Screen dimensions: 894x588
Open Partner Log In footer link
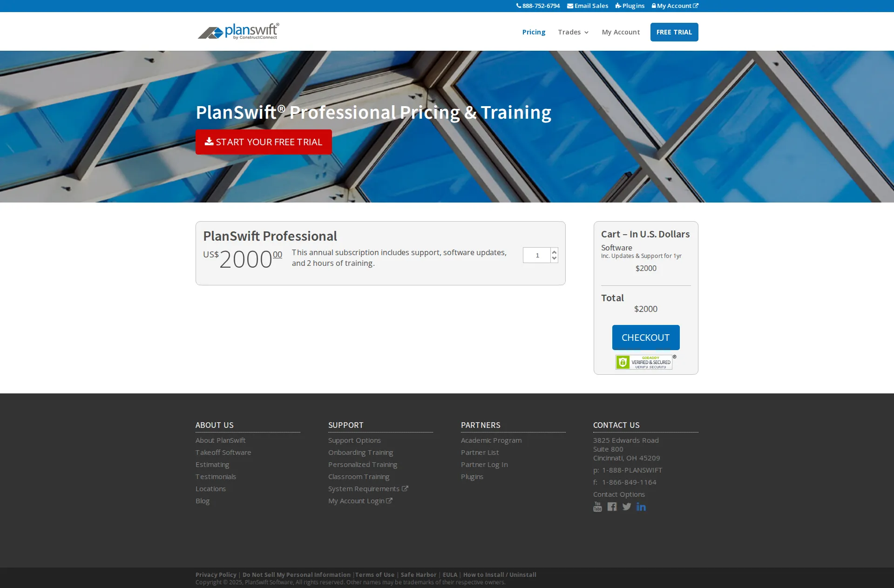484,465
